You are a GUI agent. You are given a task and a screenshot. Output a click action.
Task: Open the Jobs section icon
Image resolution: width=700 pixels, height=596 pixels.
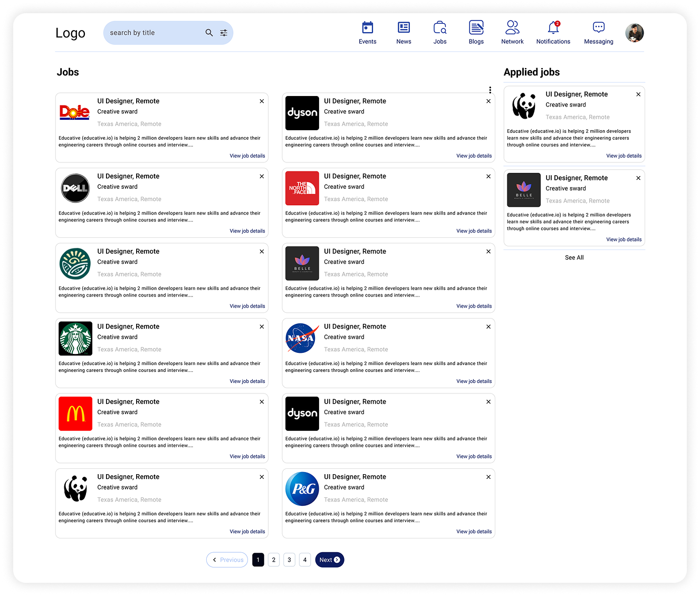click(439, 32)
